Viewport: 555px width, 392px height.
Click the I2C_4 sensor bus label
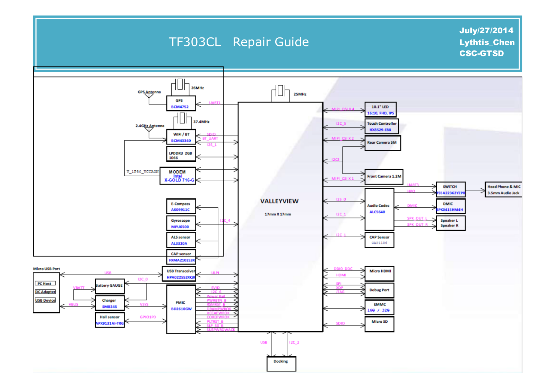pyautogui.click(x=225, y=221)
